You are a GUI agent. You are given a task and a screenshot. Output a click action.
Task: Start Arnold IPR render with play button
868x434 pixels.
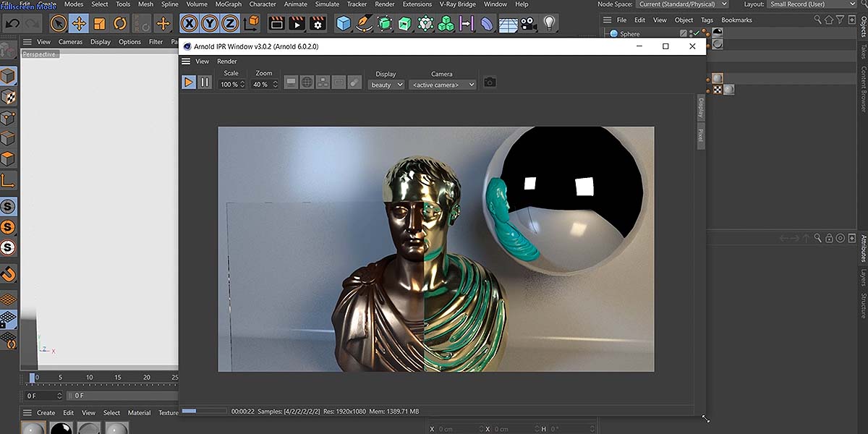pos(188,82)
